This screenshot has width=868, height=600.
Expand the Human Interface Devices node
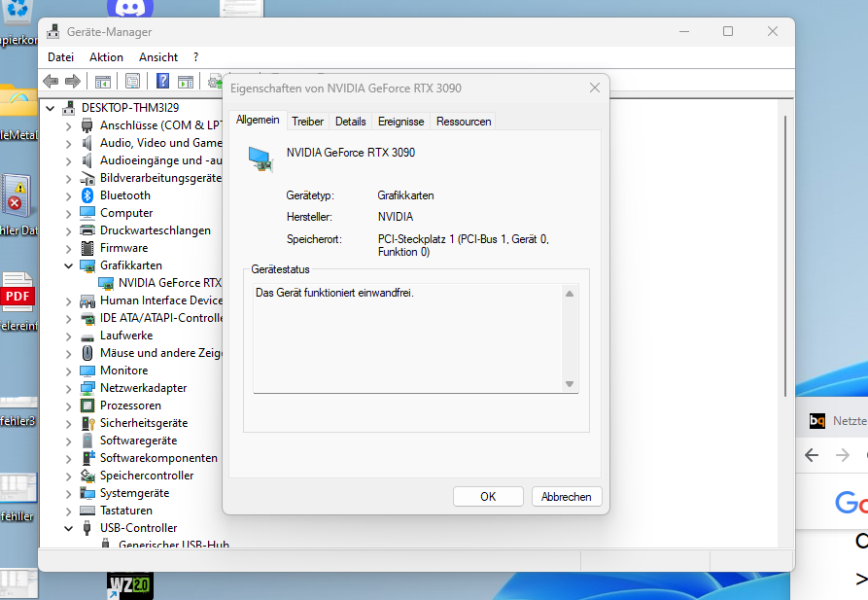pyautogui.click(x=68, y=300)
